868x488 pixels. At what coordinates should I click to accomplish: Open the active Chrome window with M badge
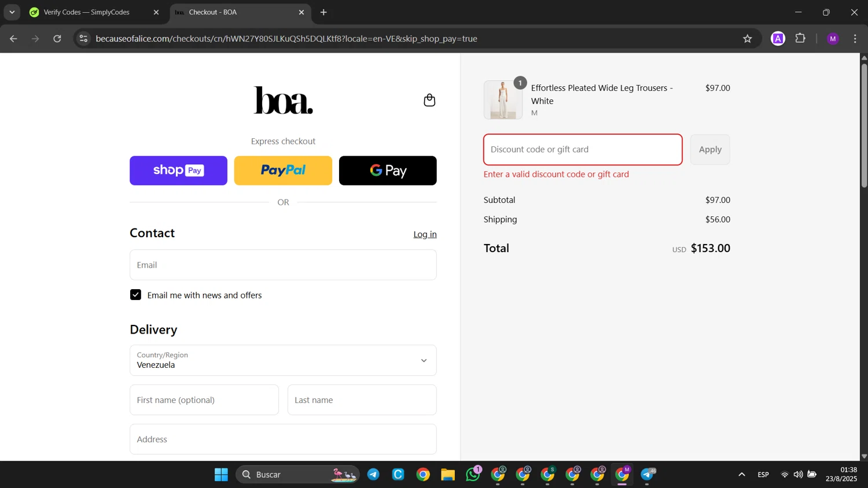[x=623, y=475]
